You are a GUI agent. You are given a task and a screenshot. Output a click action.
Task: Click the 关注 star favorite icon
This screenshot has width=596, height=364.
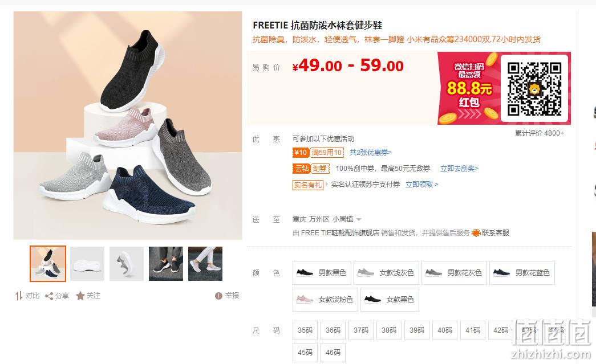[80, 296]
